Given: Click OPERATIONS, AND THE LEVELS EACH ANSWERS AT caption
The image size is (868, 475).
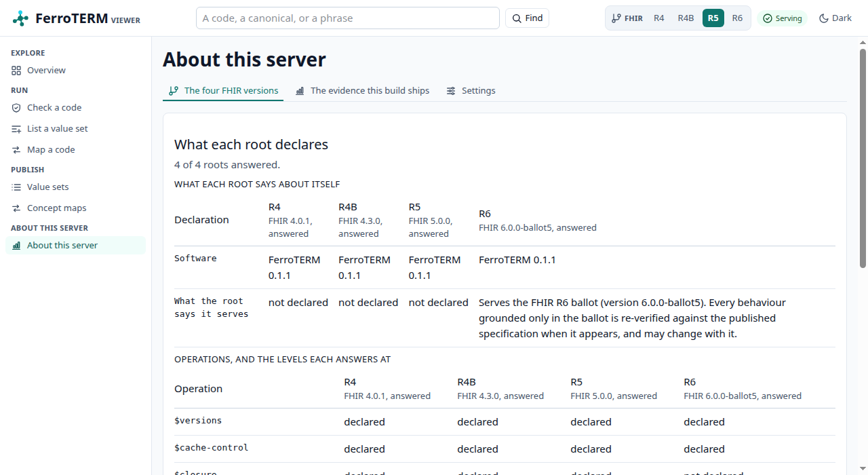Looking at the screenshot, I should tap(282, 360).
